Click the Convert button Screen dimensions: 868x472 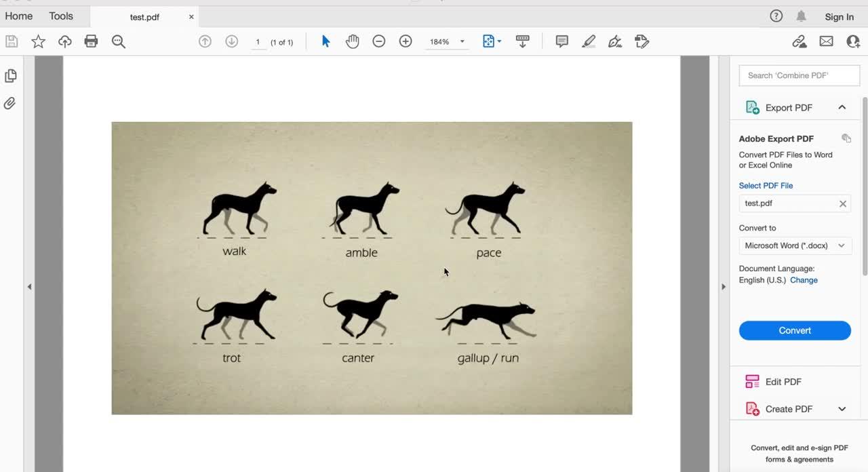[794, 330]
